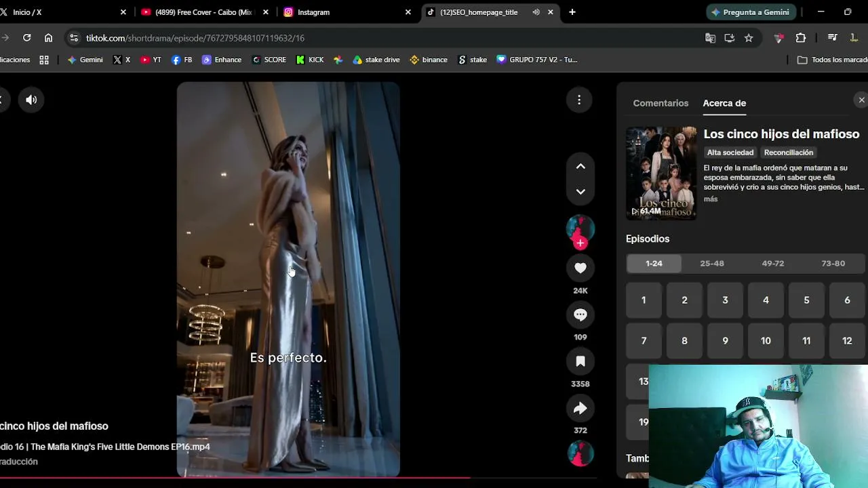This screenshot has width=868, height=488.
Task: Close the side panel with the X
Action: click(x=861, y=100)
